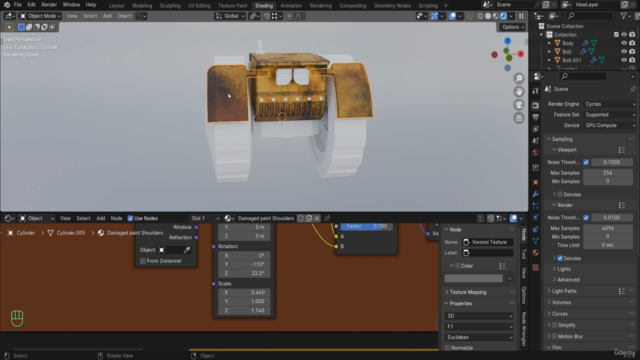Open the Render menu
This screenshot has width=640, height=360.
tap(49, 5)
